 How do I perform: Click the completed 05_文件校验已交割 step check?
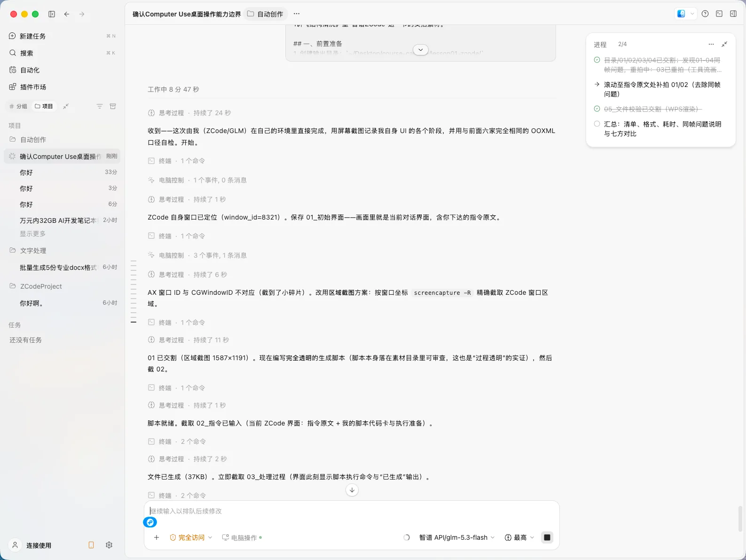597,109
